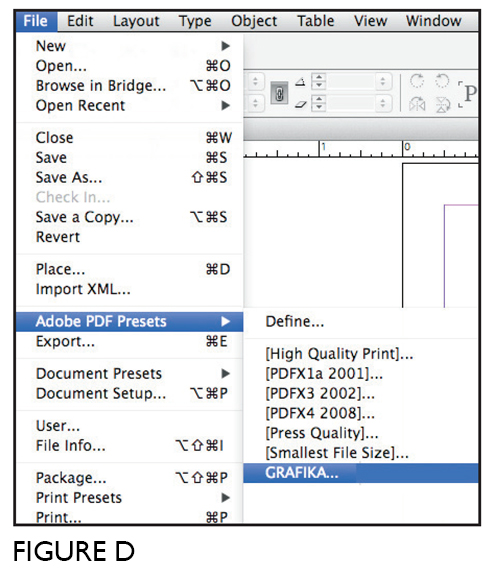Click the horizontal ruler above the page
The width and height of the screenshot is (500, 576).
tap(361, 149)
